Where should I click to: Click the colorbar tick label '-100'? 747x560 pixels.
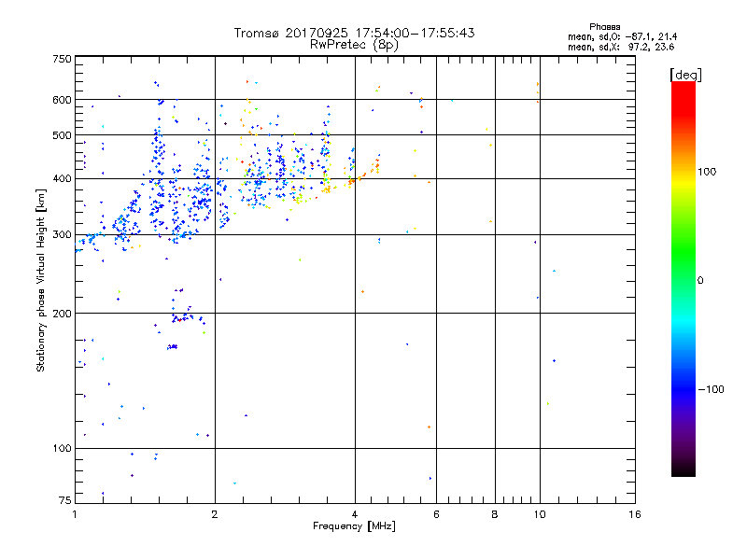711,389
